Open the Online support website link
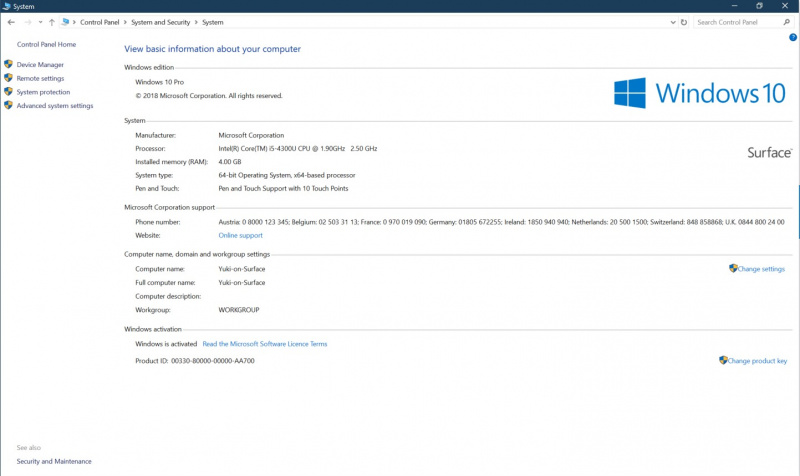The image size is (800, 476). [x=240, y=236]
